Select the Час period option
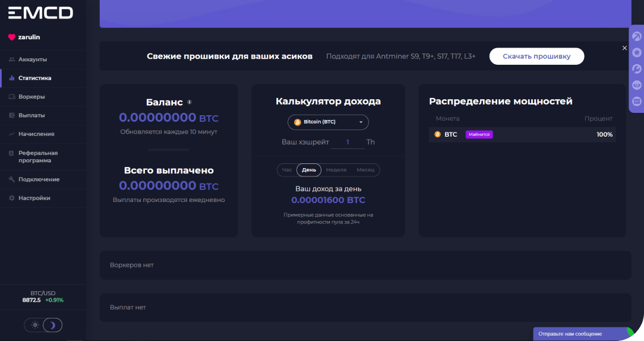This screenshot has height=341, width=644. tap(287, 170)
